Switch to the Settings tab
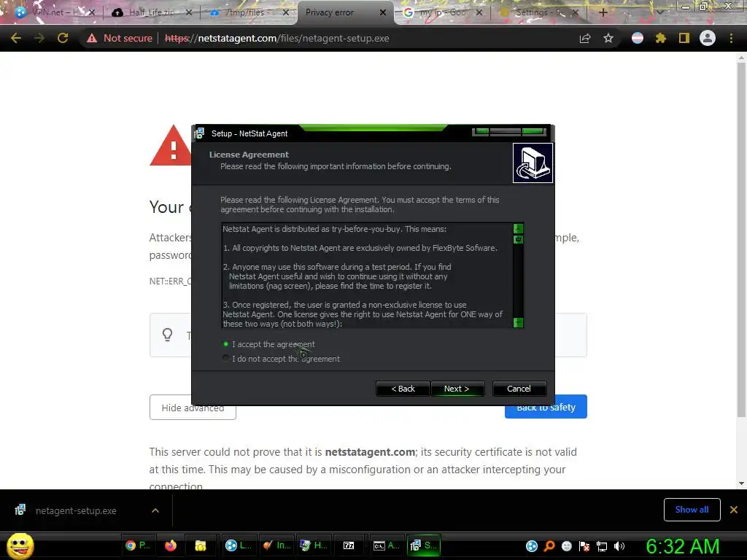 [x=539, y=12]
